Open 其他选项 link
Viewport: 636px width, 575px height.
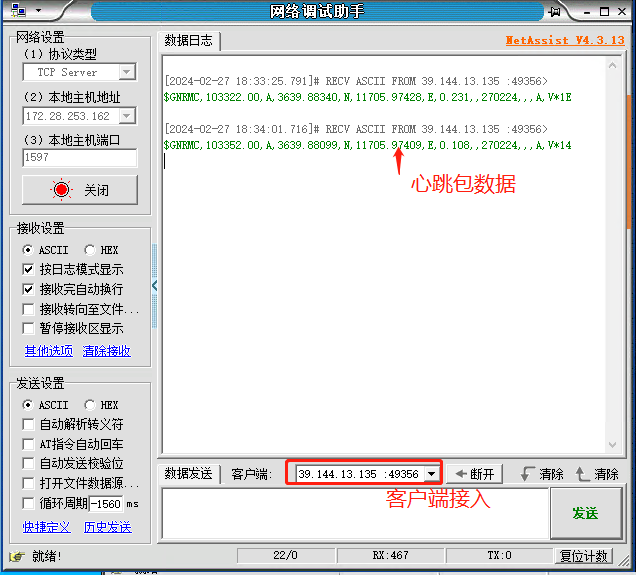(49, 351)
